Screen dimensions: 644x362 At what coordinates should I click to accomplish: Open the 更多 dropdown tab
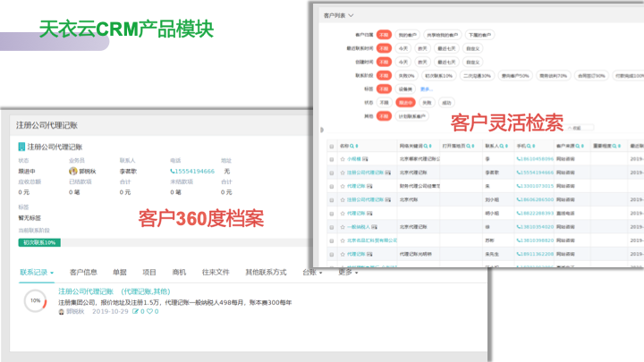tap(348, 272)
